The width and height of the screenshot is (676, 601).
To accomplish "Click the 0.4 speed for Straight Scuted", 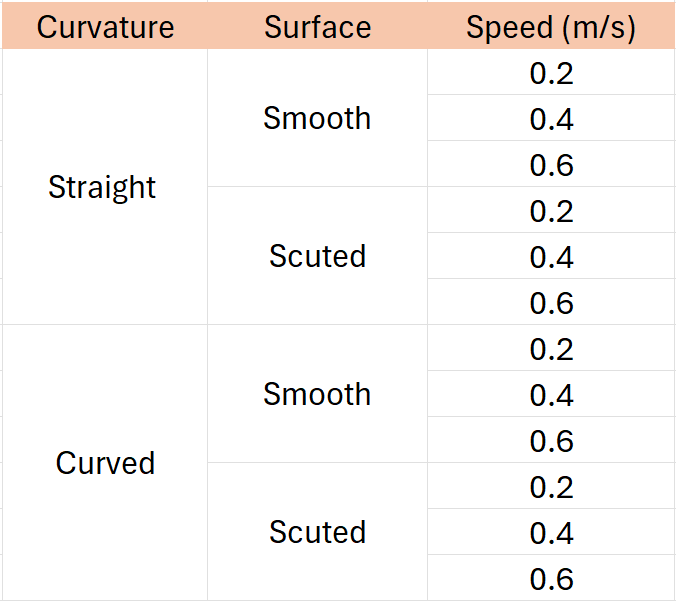I will click(x=551, y=257).
